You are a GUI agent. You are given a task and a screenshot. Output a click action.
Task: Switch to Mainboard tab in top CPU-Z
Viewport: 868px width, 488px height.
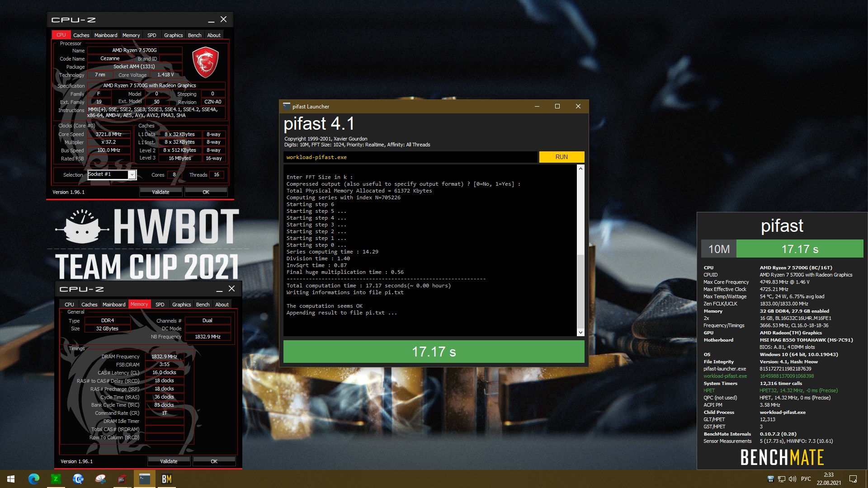pos(106,35)
